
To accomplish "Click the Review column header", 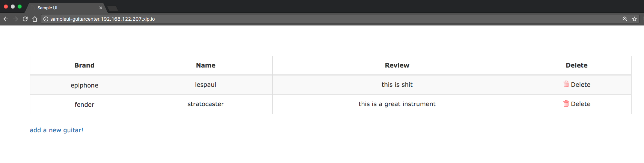I will pyautogui.click(x=397, y=65).
